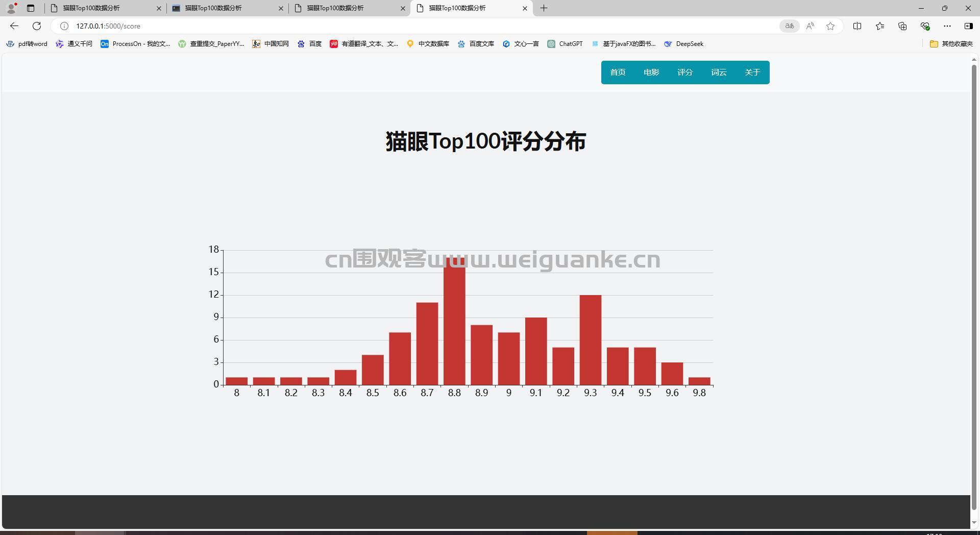Select 评分 in site menu

[x=685, y=72]
